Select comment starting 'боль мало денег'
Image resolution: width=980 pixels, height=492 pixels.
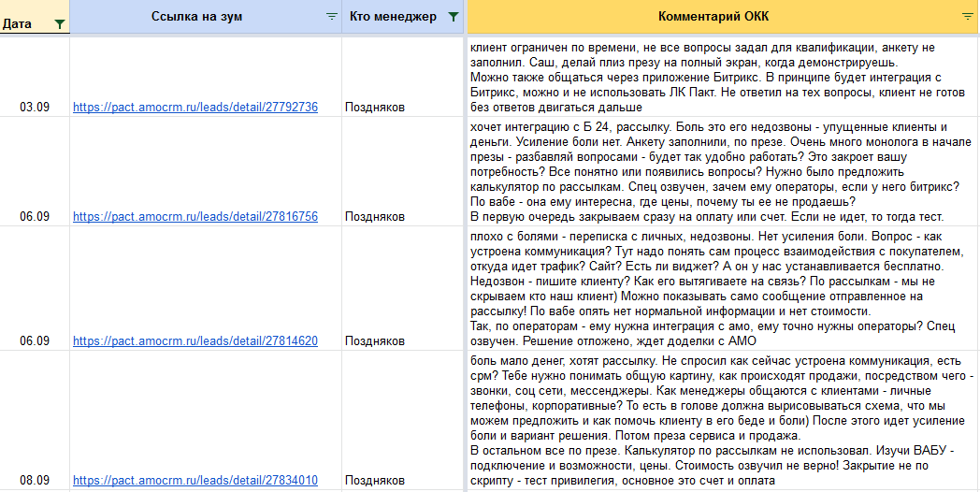(x=724, y=420)
